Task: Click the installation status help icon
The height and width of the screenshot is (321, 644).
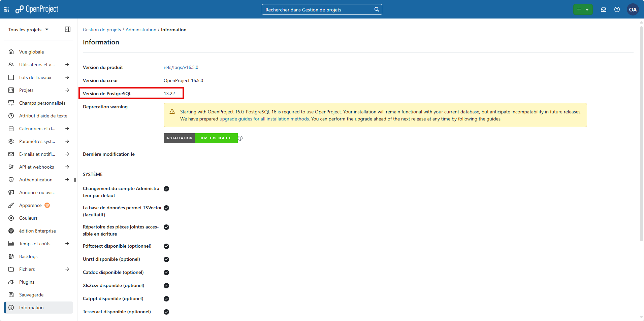Action: click(240, 138)
